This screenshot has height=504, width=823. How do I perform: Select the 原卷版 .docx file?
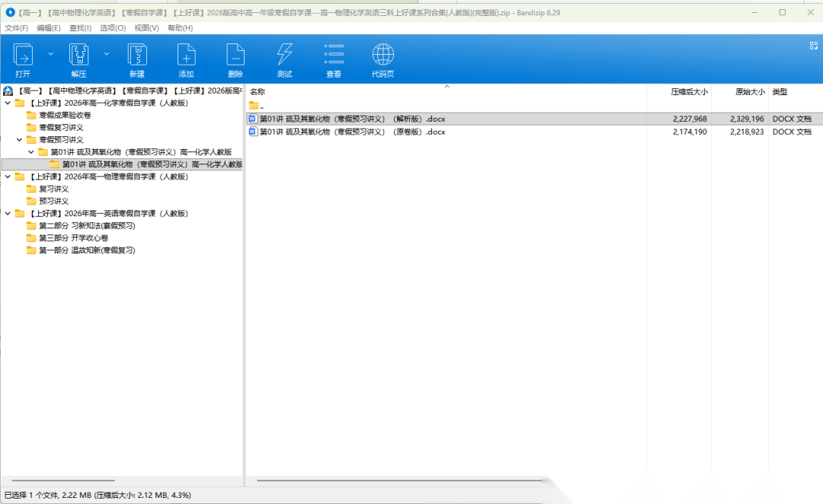click(352, 132)
